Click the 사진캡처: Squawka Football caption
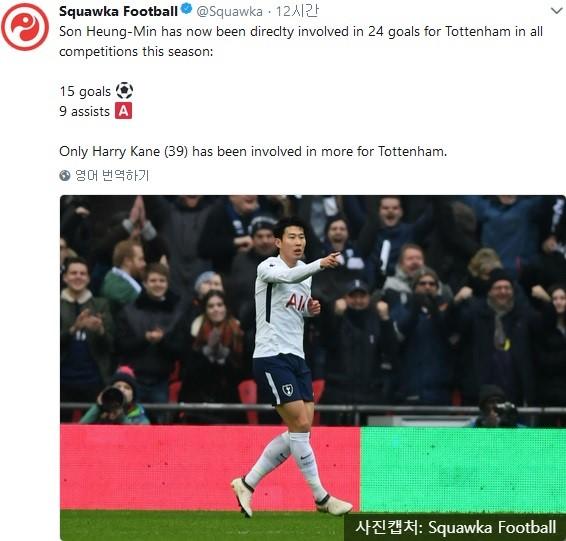Viewport: 566px width, 541px height. [x=456, y=527]
